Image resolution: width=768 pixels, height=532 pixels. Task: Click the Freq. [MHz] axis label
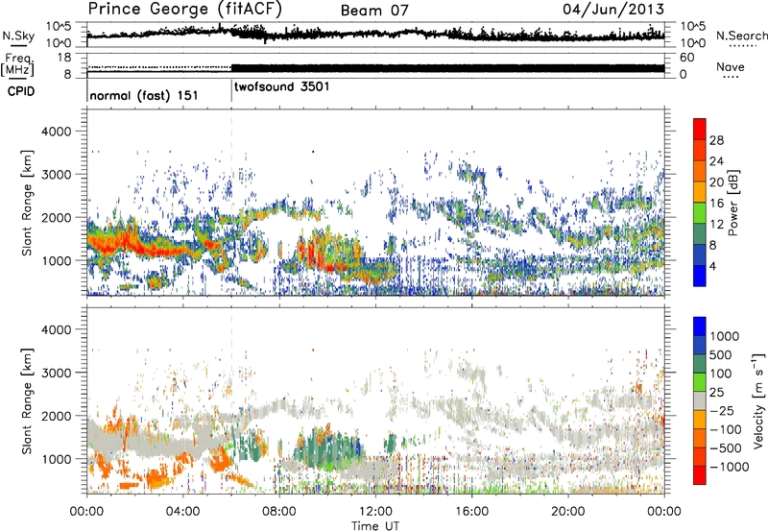pos(18,65)
